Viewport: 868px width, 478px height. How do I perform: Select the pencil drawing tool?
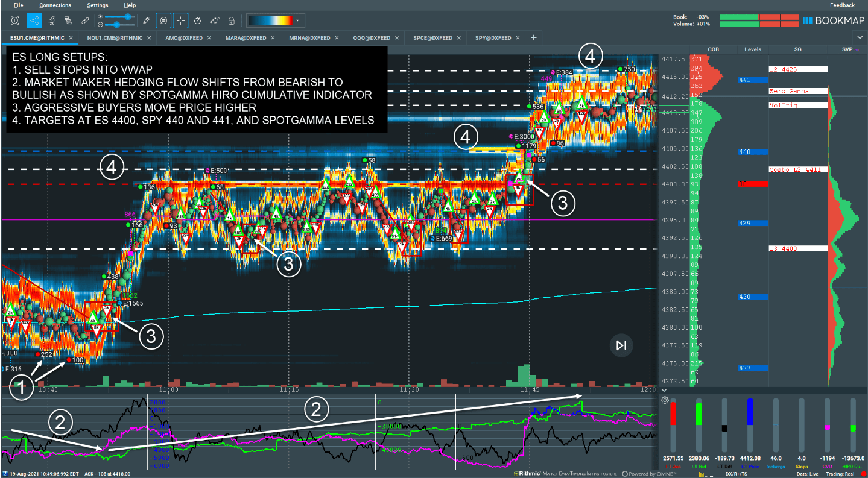[x=147, y=20]
